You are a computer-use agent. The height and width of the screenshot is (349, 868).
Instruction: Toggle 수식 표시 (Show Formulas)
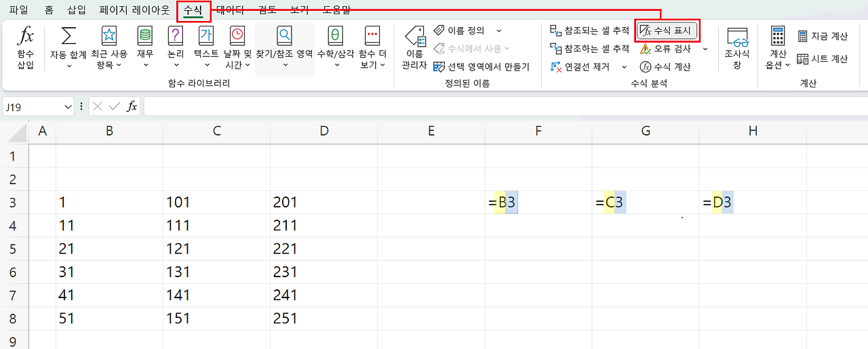tap(668, 30)
